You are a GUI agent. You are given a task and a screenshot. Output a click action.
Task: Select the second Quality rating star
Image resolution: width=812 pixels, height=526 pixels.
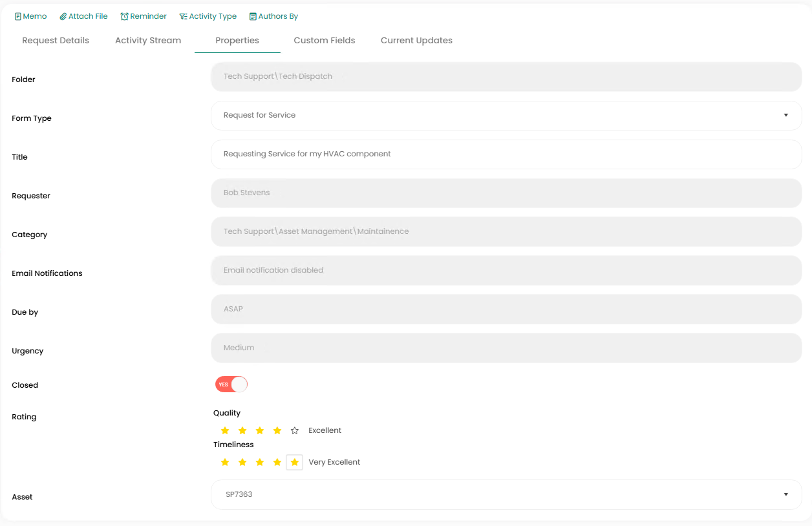242,430
